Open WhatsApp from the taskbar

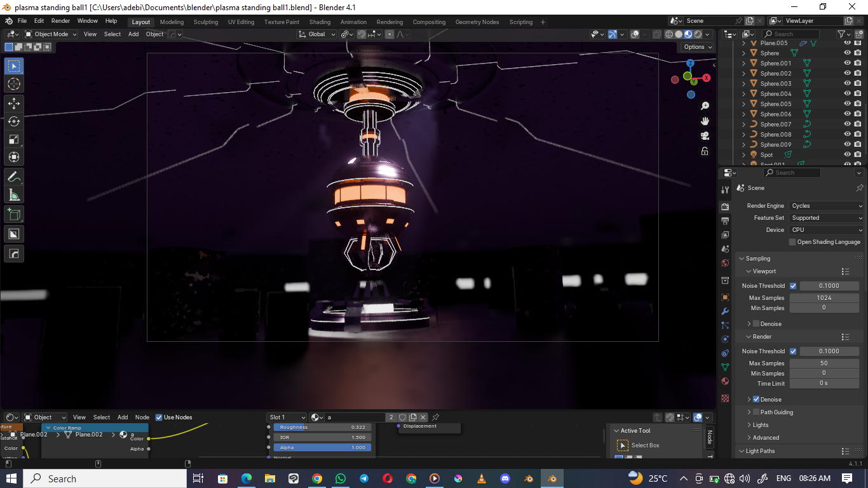(341, 478)
